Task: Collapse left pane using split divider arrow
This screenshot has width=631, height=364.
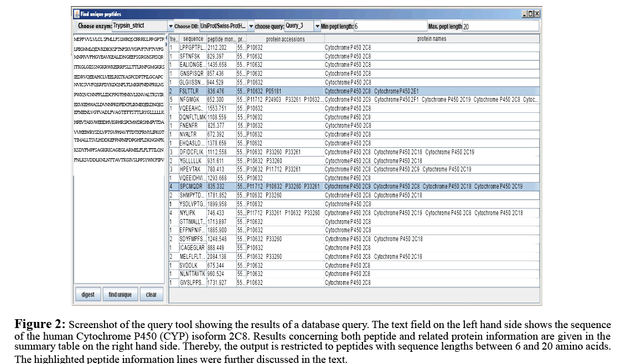Action: 167,38
